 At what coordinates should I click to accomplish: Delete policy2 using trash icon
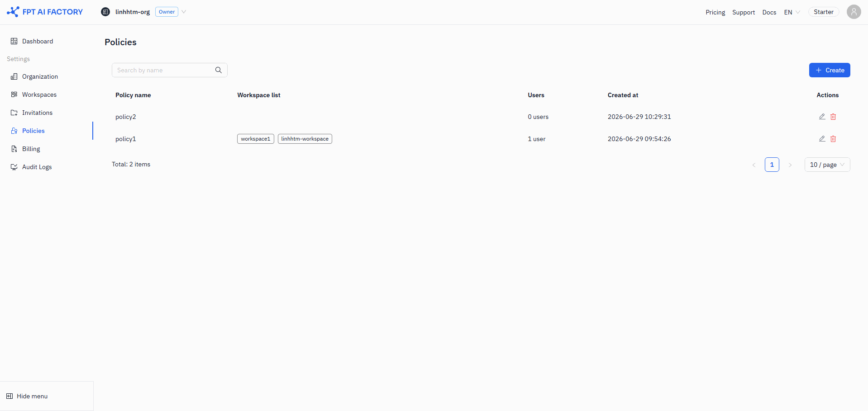tap(833, 117)
